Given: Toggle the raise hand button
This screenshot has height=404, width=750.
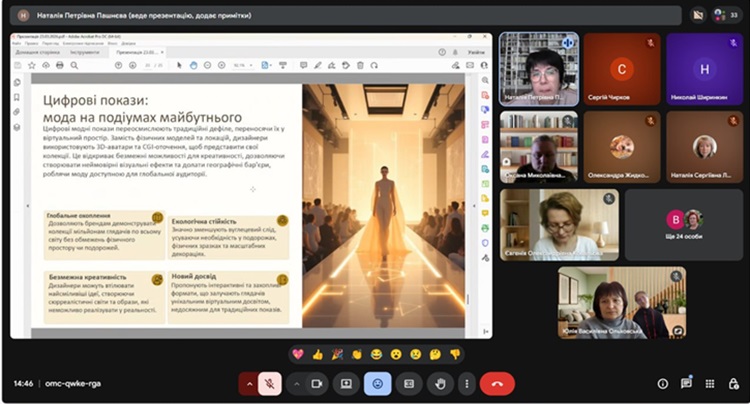Looking at the screenshot, I should click(438, 383).
